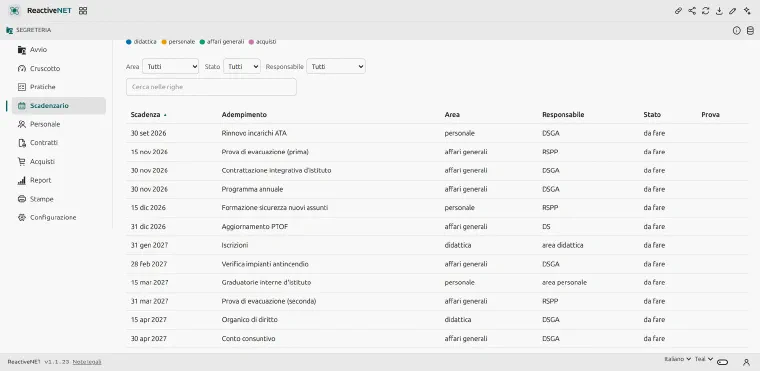This screenshot has width=760, height=371.
Task: Click the Personale people icon
Action: point(21,124)
